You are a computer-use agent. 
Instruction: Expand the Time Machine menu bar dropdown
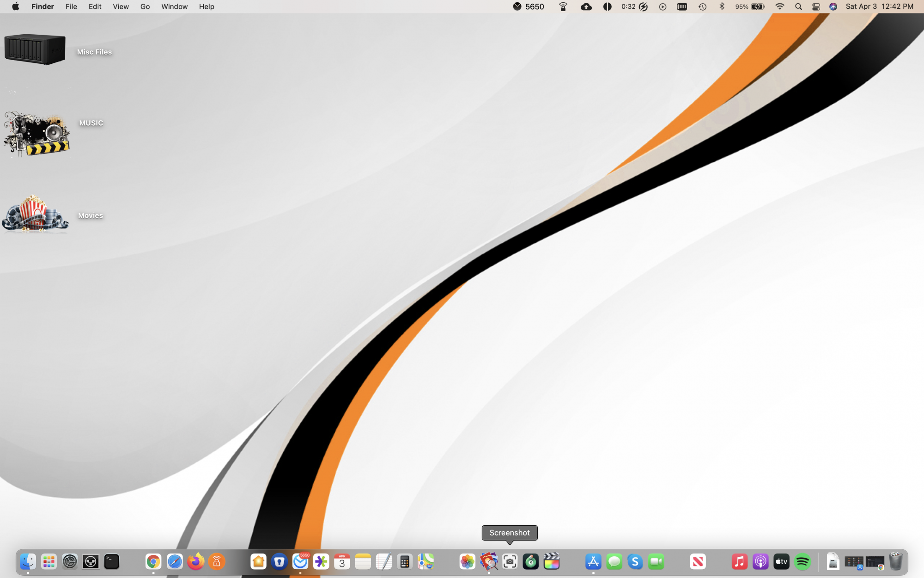pos(702,6)
